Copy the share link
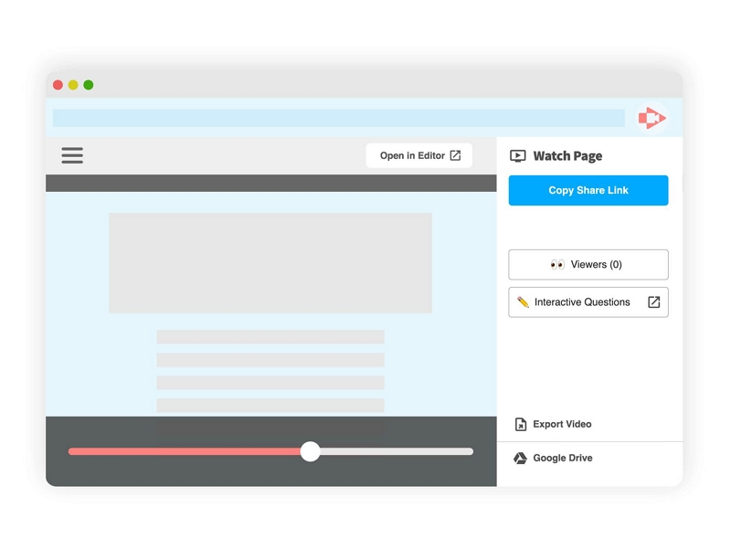731x560 pixels. point(588,190)
